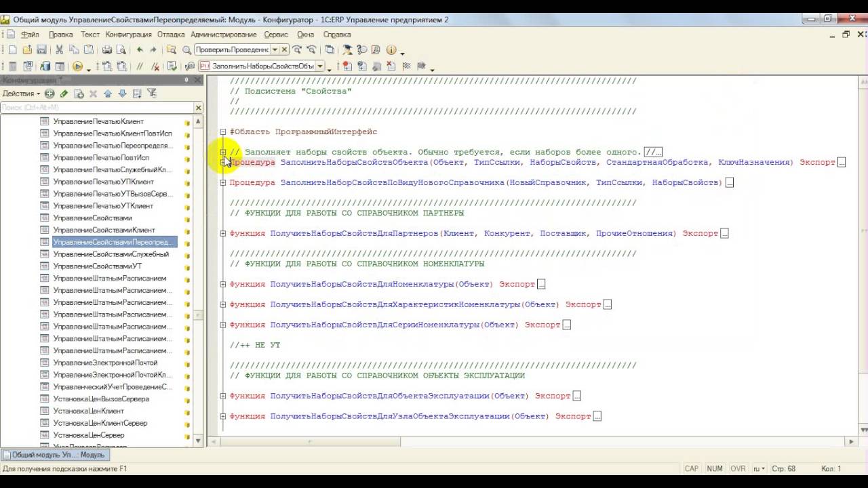Click the ru language indicator
Screen dimensions: 868x488
(x=759, y=468)
